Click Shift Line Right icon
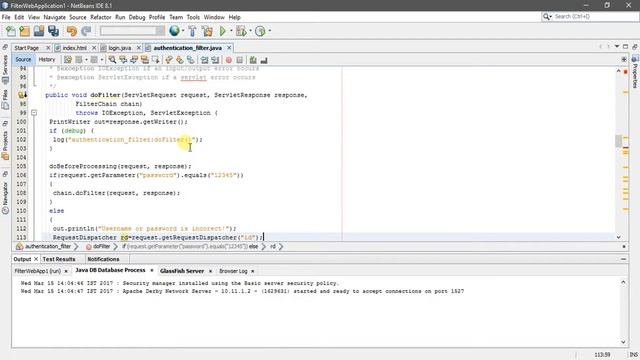Image resolution: width=640 pixels, height=360 pixels. (x=215, y=60)
